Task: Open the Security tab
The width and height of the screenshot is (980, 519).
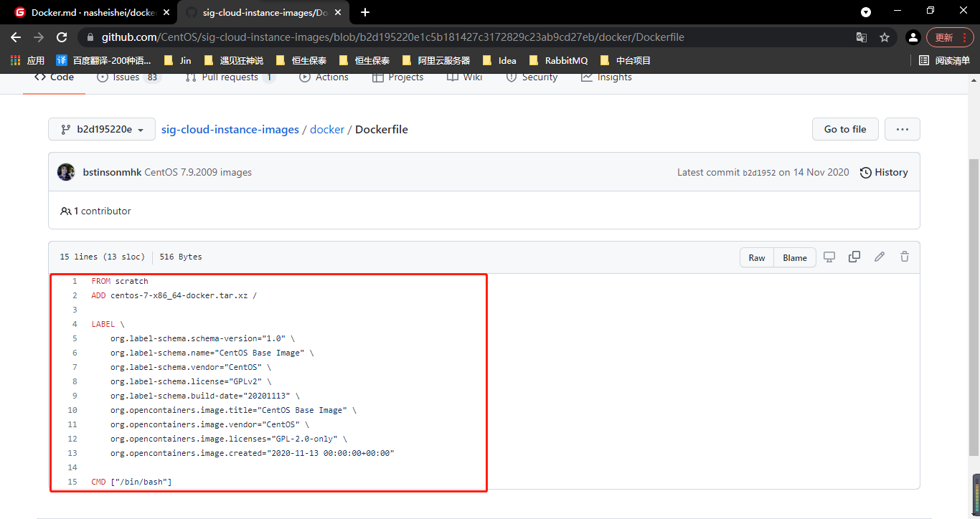Action: (x=531, y=77)
